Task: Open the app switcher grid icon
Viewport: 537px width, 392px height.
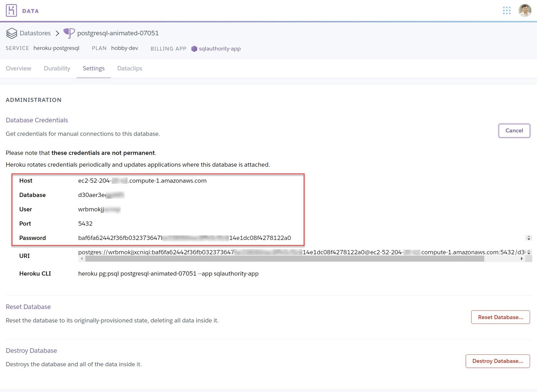Action: pyautogui.click(x=506, y=10)
